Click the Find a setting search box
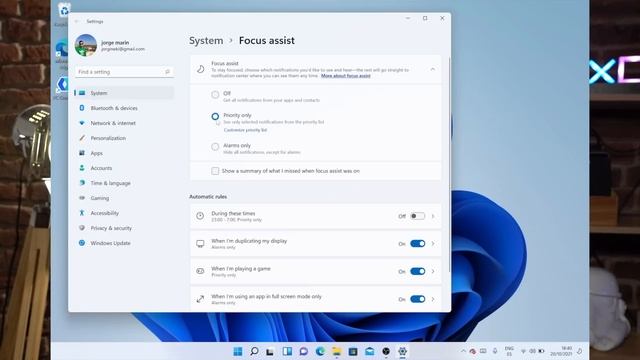The width and height of the screenshot is (640, 360). tap(124, 72)
